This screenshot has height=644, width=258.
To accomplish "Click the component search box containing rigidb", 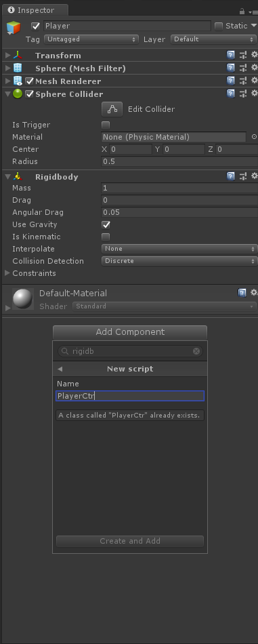I will pyautogui.click(x=130, y=351).
